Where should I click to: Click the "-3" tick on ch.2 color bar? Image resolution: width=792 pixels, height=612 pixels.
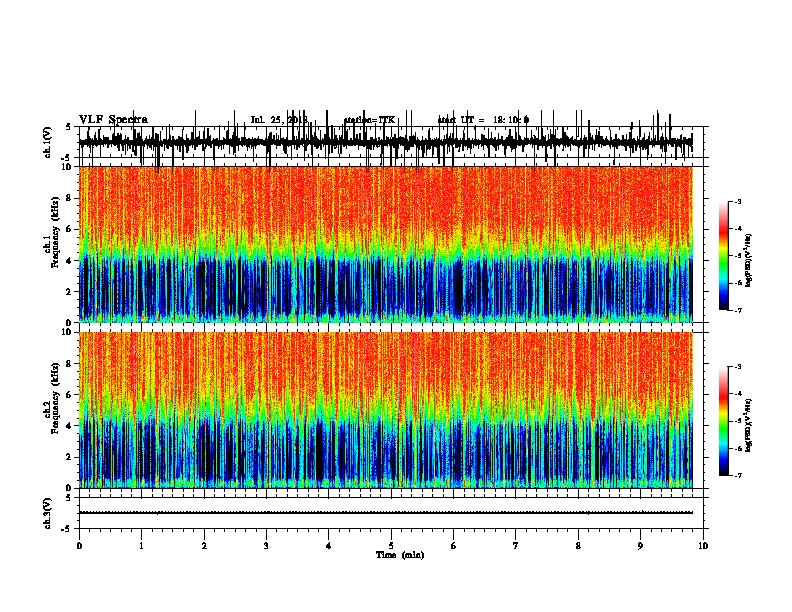(x=738, y=367)
